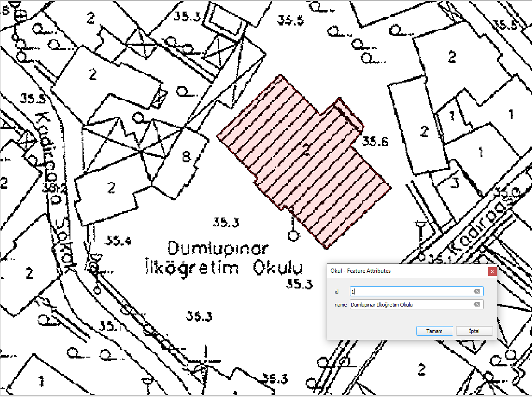532x397 pixels.
Task: Clear the id field with its clear icon
Action: (477, 291)
